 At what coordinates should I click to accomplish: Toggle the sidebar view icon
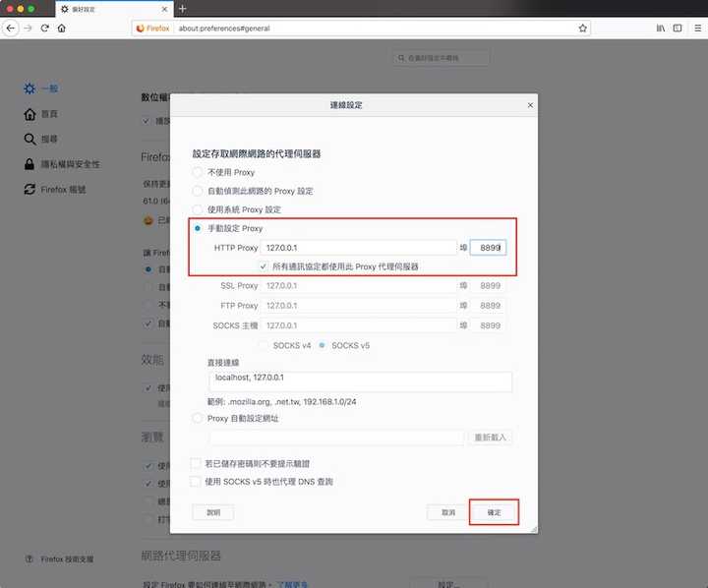click(x=678, y=28)
